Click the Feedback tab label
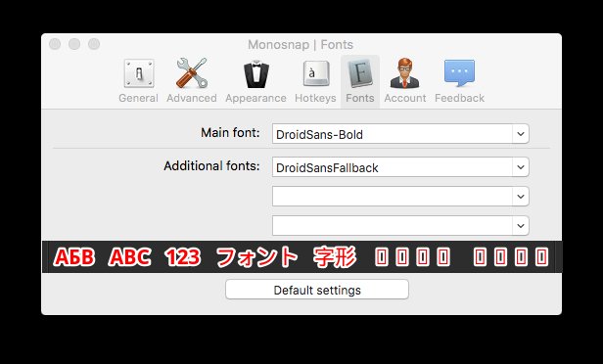Viewport: 603px width, 364px height. click(x=459, y=99)
